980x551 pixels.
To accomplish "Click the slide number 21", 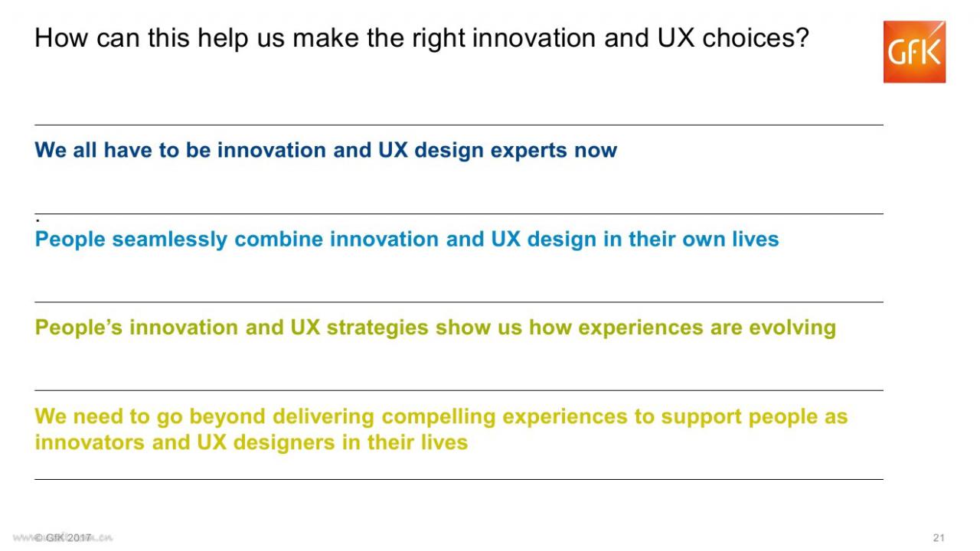I will [x=939, y=537].
